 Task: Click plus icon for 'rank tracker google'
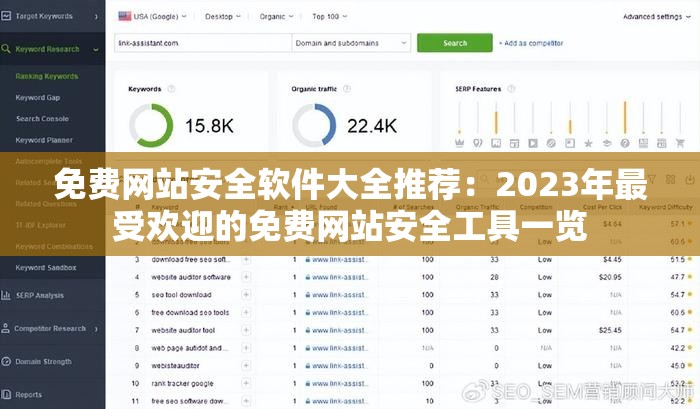246,383
